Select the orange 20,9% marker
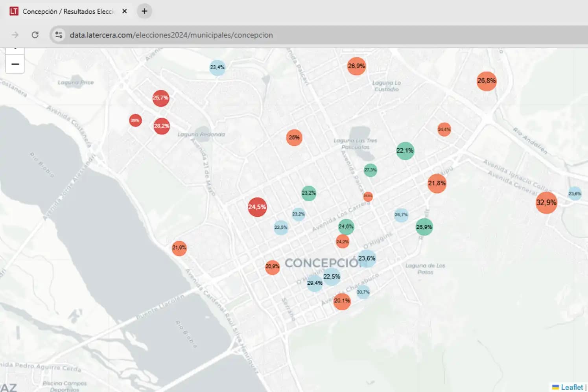 pos(272,267)
